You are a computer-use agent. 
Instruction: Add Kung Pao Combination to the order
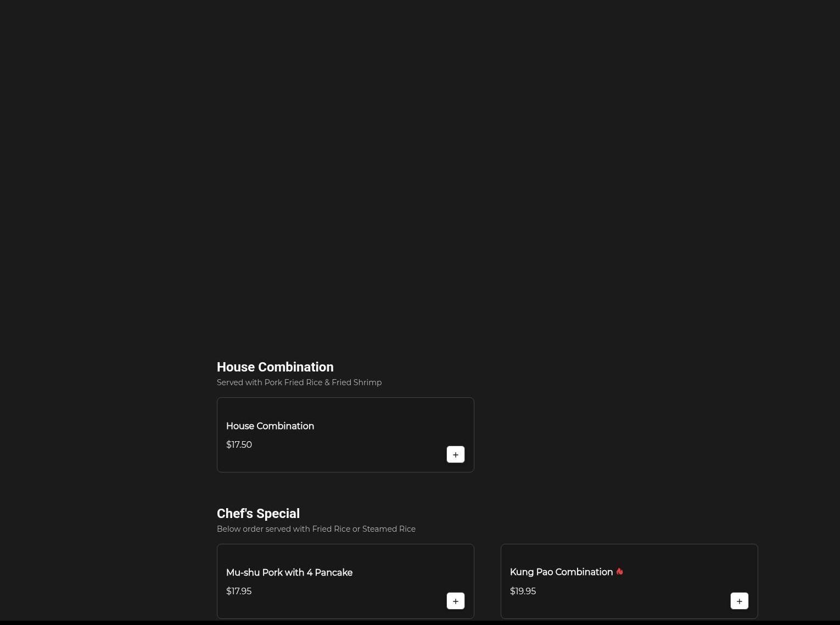[740, 601]
